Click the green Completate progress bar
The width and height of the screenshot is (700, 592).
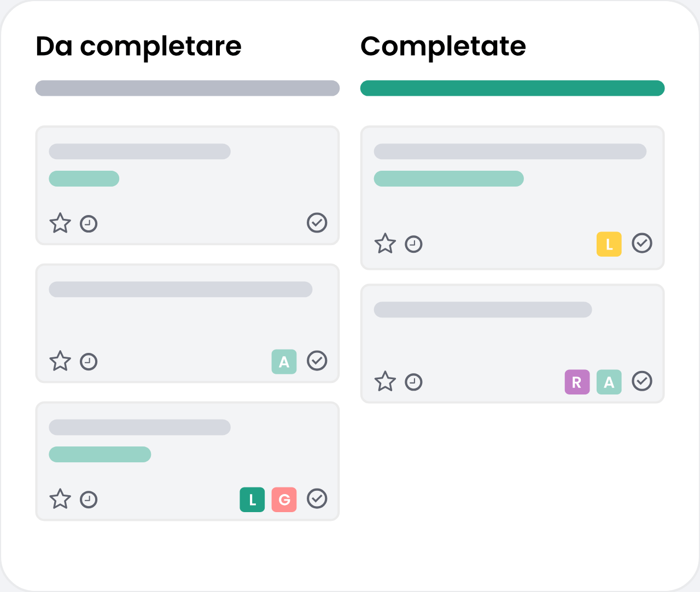pyautogui.click(x=512, y=88)
